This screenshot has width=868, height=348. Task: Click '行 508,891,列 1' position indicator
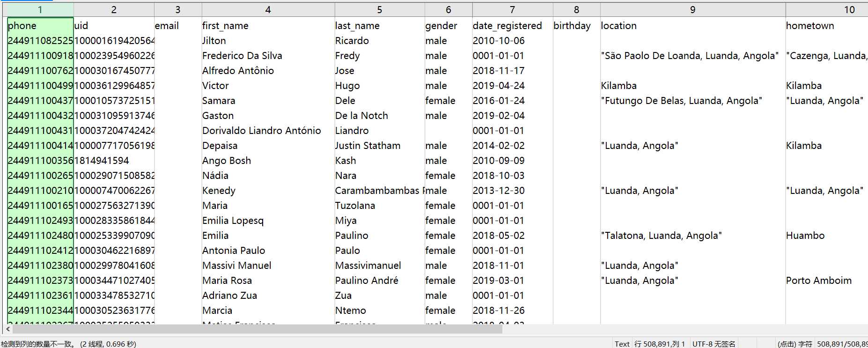[x=660, y=344]
